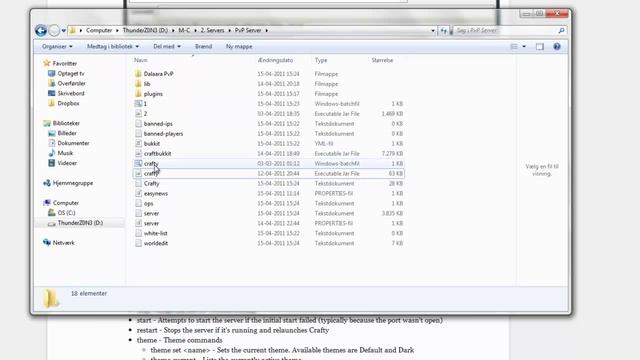This screenshot has width=640, height=360.
Task: Open the address bar folder icon
Action: (x=73, y=30)
